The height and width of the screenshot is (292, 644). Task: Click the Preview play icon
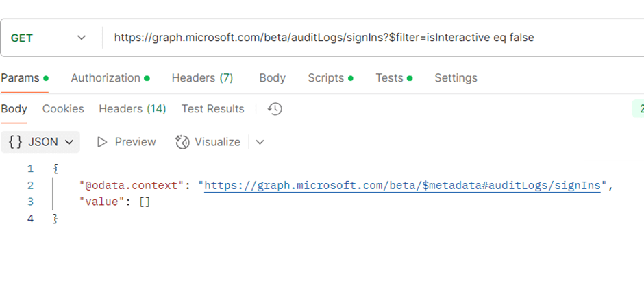click(103, 142)
